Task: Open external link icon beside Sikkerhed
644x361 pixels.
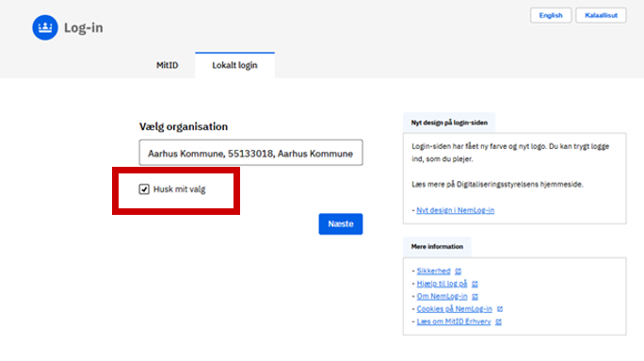Action: pos(458,271)
